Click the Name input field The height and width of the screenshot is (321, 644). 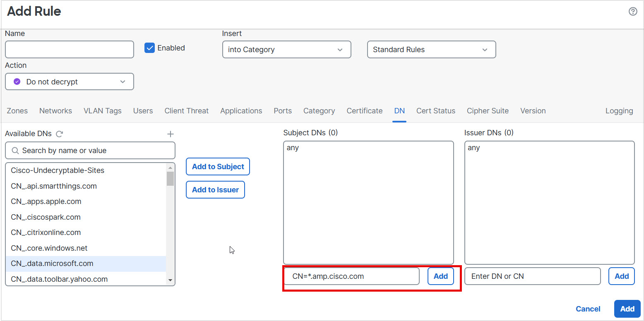point(69,49)
